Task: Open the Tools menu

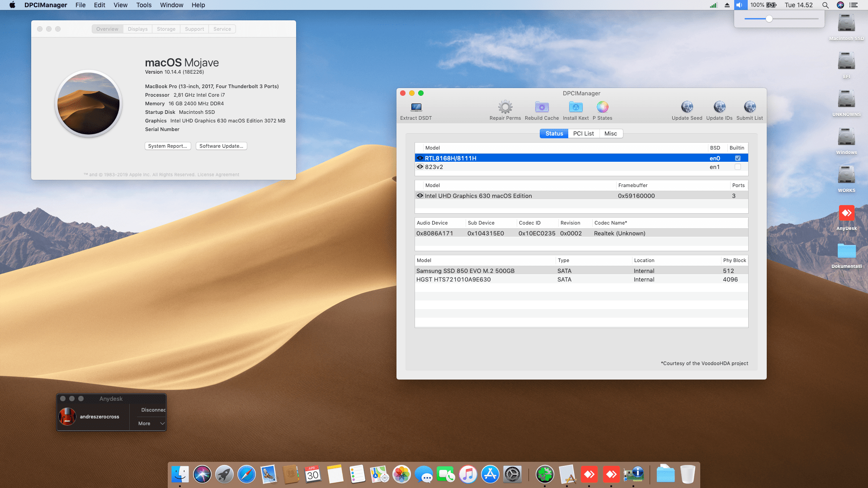Action: [x=144, y=5]
